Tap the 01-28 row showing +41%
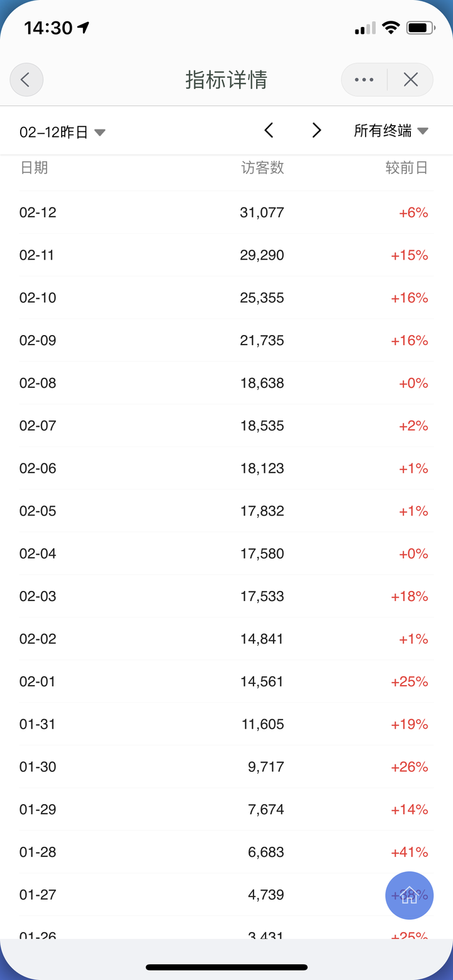 pos(224,852)
